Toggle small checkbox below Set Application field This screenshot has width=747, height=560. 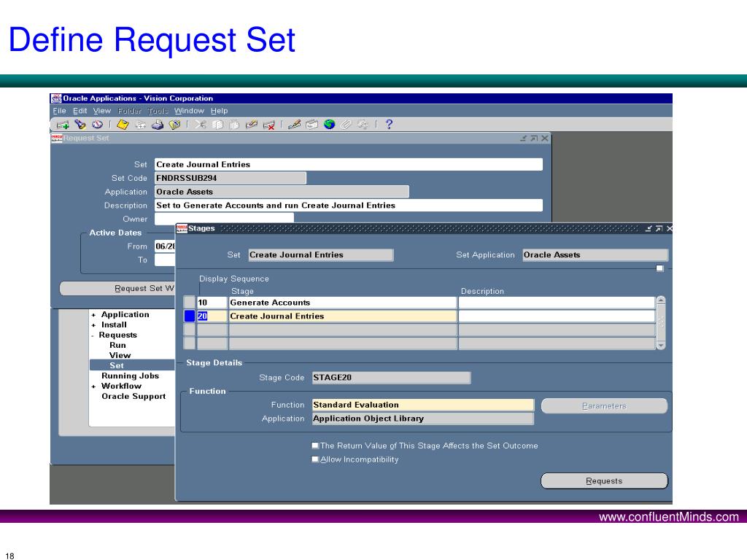pyautogui.click(x=659, y=268)
